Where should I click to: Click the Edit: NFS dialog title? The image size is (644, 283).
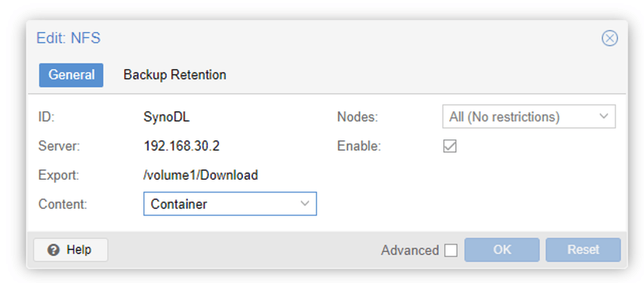pyautogui.click(x=68, y=38)
